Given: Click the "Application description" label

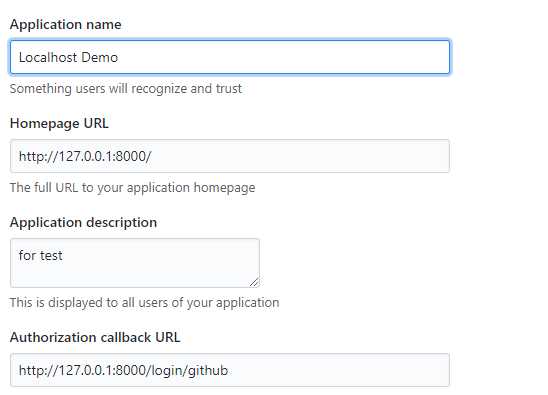Looking at the screenshot, I should (84, 223).
